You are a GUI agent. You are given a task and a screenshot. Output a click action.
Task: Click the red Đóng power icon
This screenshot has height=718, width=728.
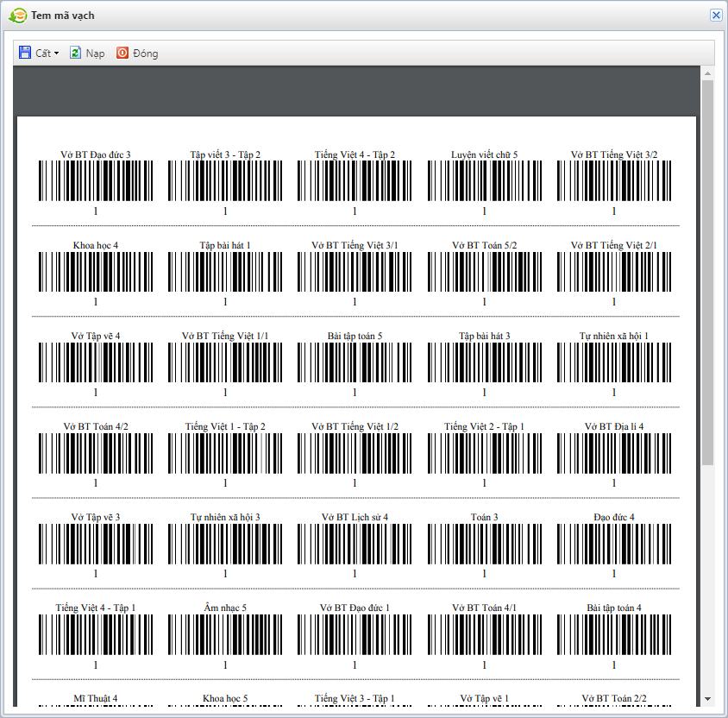122,53
